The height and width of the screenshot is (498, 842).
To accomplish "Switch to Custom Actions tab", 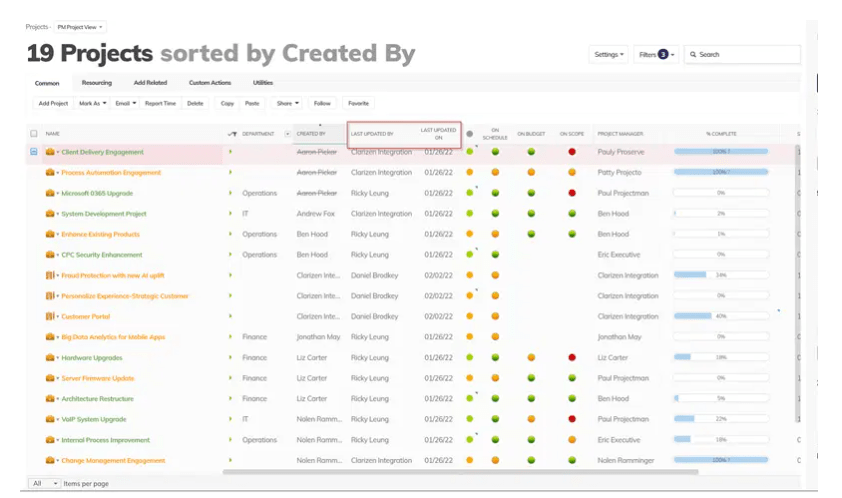I will 210,83.
